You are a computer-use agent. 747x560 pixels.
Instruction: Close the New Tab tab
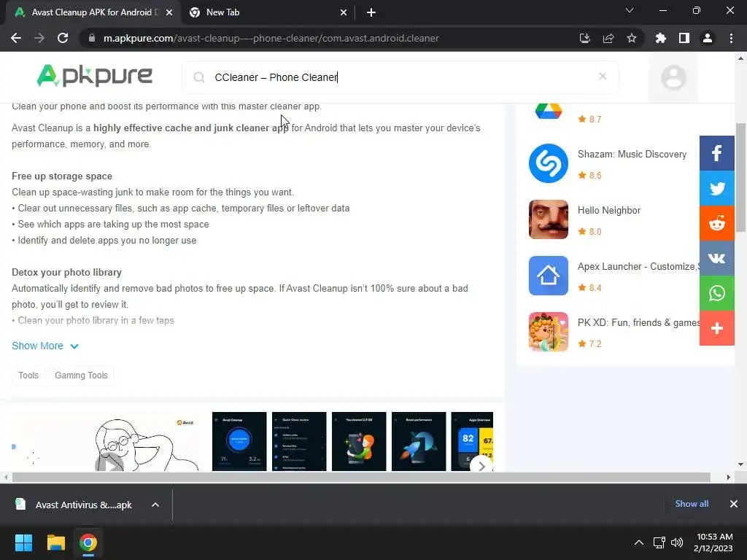pos(344,12)
